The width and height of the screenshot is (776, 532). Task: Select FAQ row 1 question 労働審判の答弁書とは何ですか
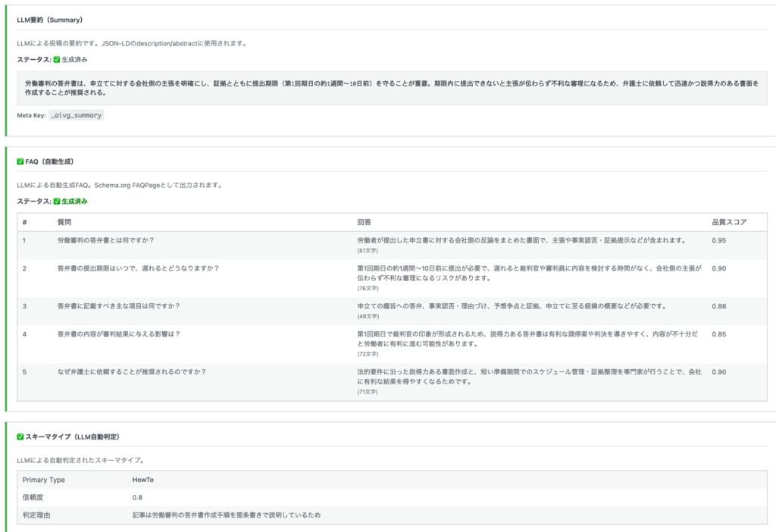click(111, 240)
